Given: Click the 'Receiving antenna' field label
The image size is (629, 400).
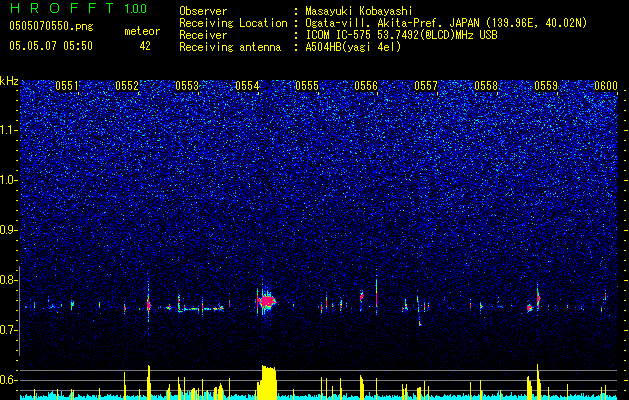Looking at the screenshot, I should (x=230, y=47).
